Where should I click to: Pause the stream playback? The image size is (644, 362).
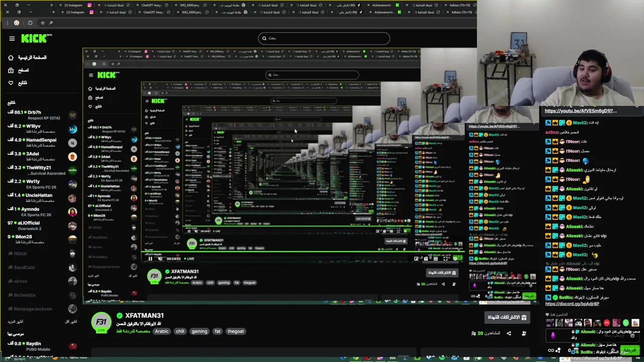[x=150, y=259]
